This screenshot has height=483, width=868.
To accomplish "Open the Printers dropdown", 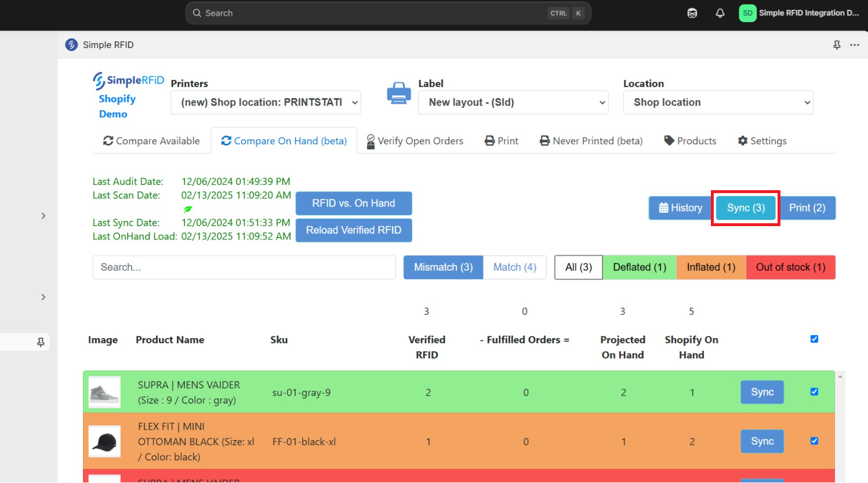I will click(x=266, y=103).
